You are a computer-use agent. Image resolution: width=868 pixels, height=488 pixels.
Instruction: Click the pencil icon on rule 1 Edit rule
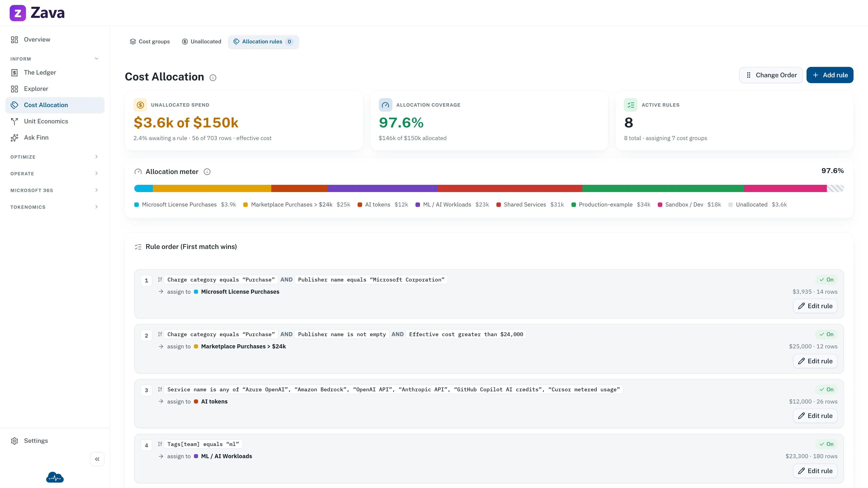coord(802,306)
